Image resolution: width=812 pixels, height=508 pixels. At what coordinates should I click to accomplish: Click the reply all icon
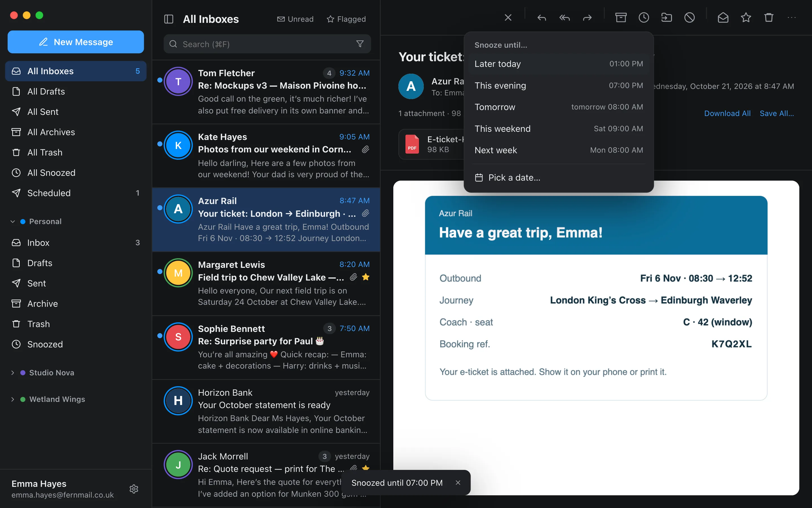[x=564, y=17]
